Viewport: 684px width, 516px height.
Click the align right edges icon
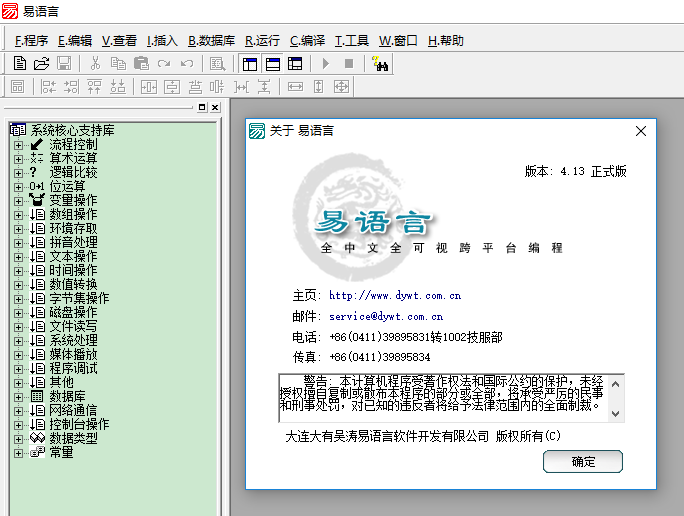(x=71, y=86)
